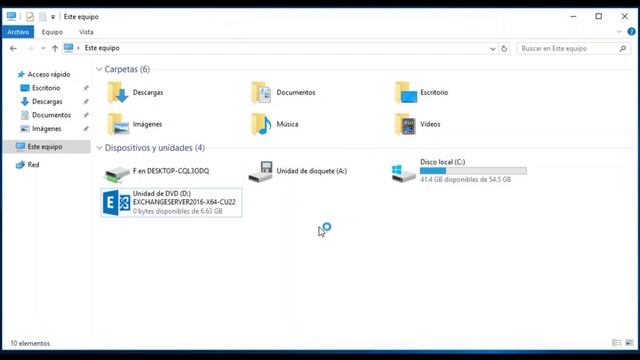Switch to the Equipo tab

point(52,32)
